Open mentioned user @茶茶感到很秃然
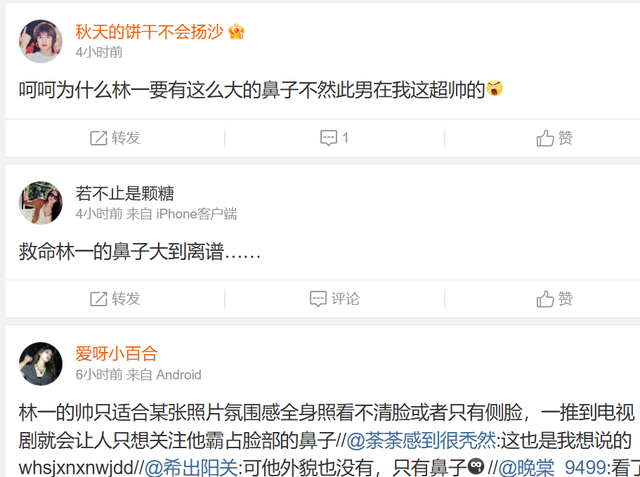This screenshot has height=477, width=640. pos(421,441)
